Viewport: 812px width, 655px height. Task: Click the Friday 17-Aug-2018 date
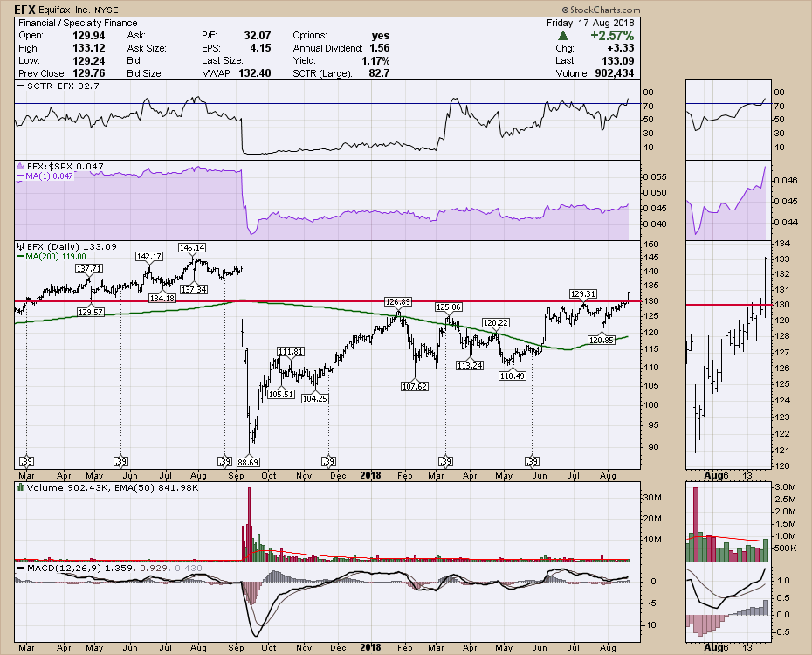[590, 23]
